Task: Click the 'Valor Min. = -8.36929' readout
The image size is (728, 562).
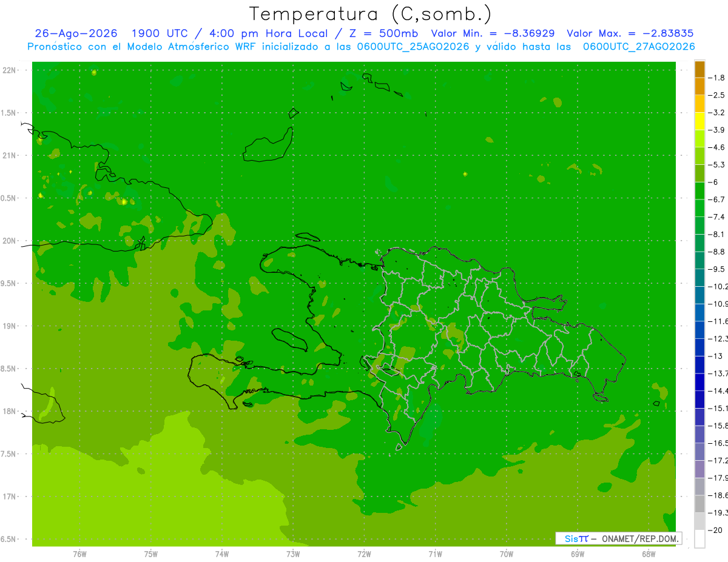Action: (x=493, y=33)
